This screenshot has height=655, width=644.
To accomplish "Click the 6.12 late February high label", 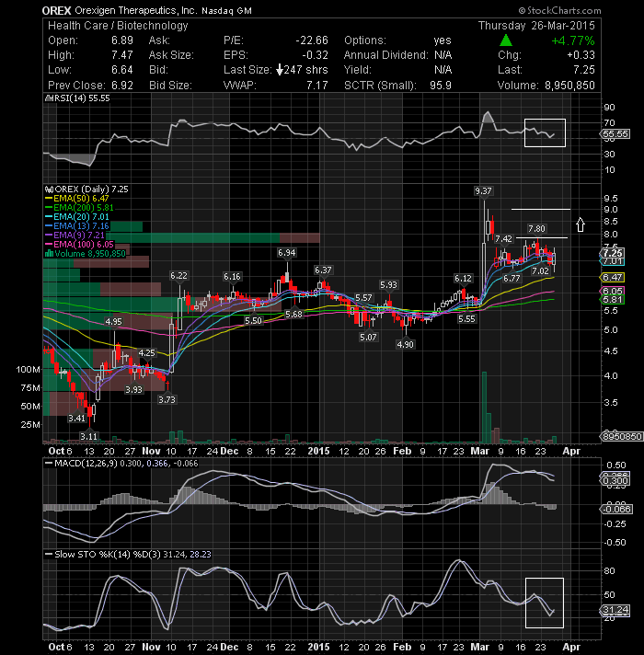I will pyautogui.click(x=463, y=278).
